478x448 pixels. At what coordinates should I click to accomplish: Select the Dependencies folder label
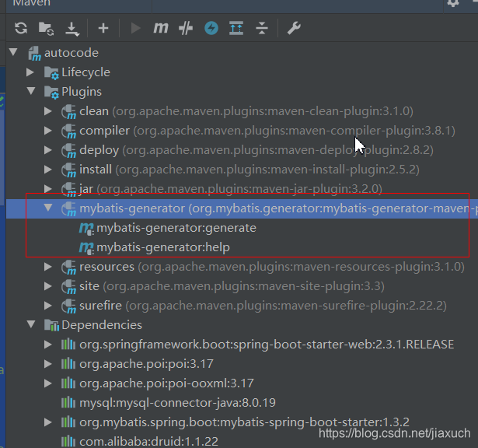pyautogui.click(x=102, y=325)
